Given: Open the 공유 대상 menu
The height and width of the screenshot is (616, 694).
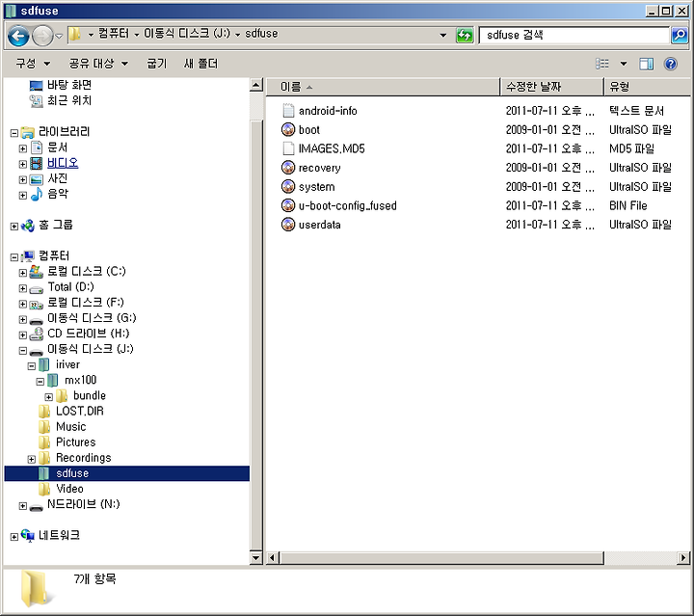Looking at the screenshot, I should (98, 64).
